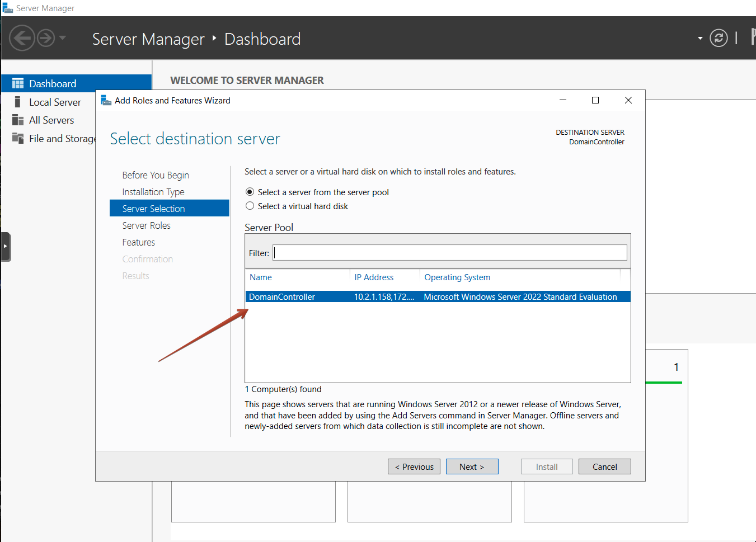Click the Add Roles and Features Wizard icon
The height and width of the screenshot is (542, 756).
click(x=106, y=100)
